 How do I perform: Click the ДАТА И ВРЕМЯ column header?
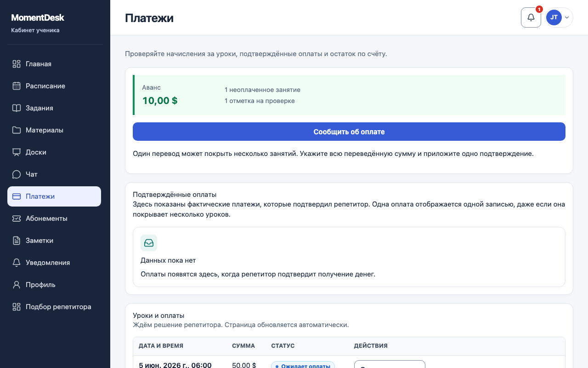(x=161, y=346)
